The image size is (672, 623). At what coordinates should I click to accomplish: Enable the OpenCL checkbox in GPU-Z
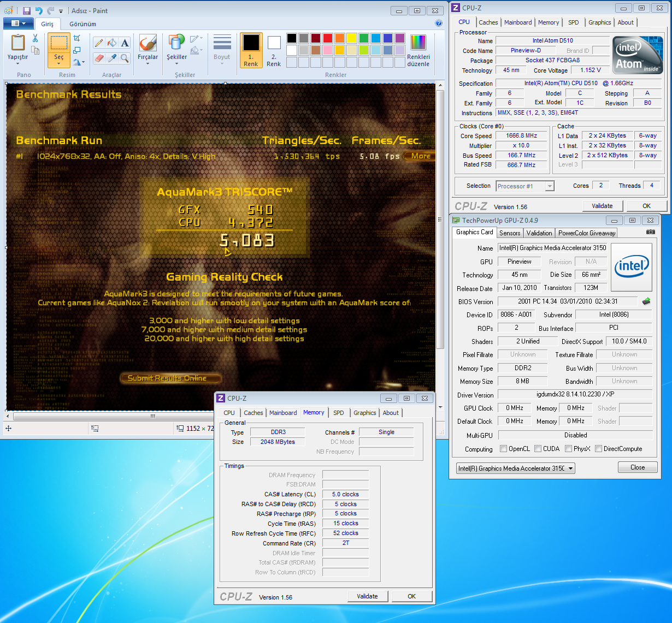tap(503, 449)
